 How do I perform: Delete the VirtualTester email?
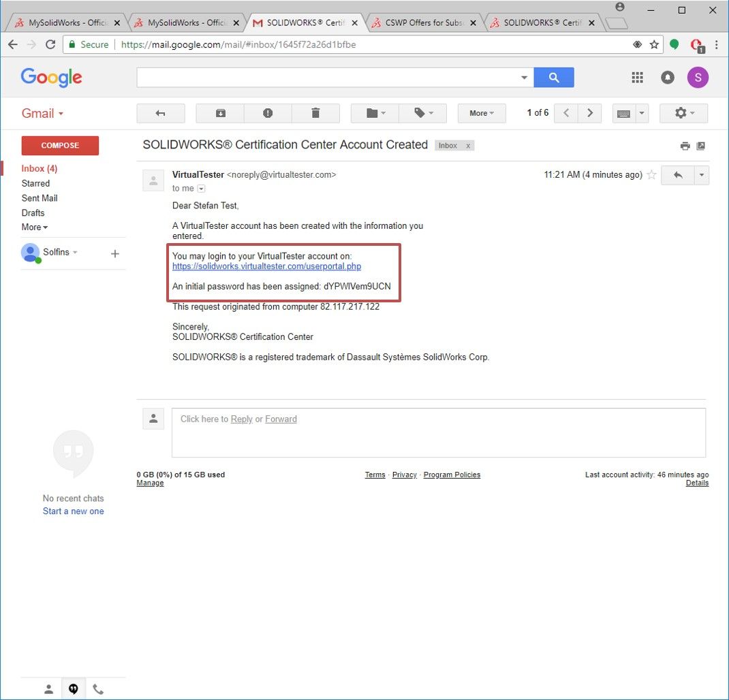[x=315, y=113]
